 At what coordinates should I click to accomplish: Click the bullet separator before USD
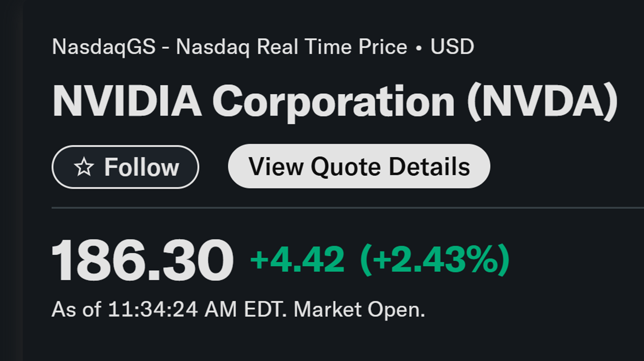[418, 48]
